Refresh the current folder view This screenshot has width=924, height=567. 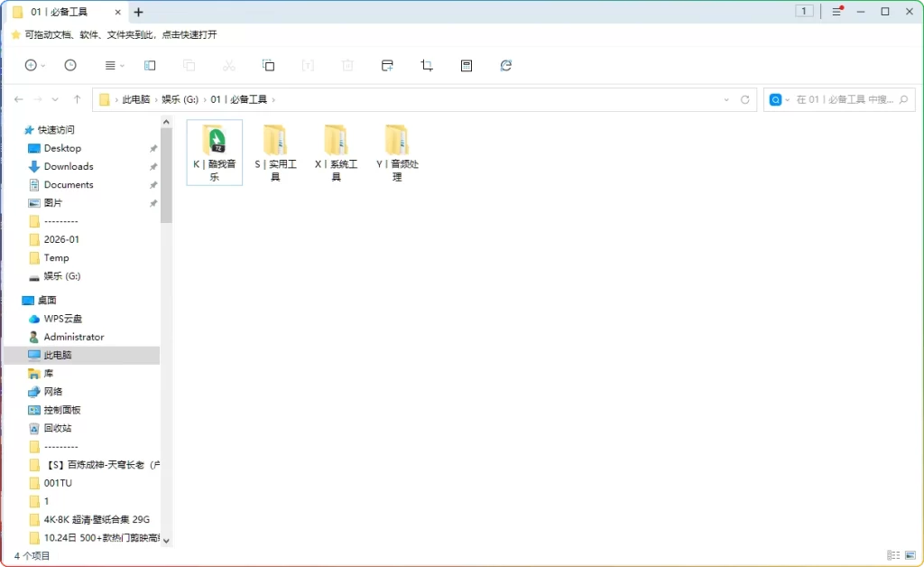click(x=506, y=65)
